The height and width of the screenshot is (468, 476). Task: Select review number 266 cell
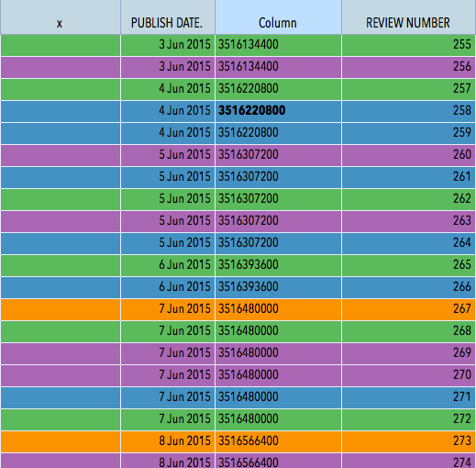pos(409,287)
